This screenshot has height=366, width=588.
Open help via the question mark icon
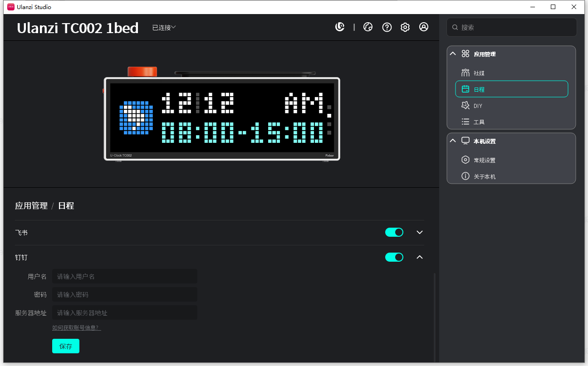click(x=387, y=27)
